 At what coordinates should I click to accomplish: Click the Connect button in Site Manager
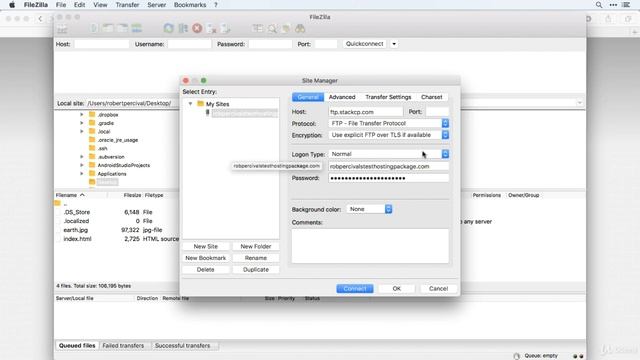pyautogui.click(x=355, y=289)
